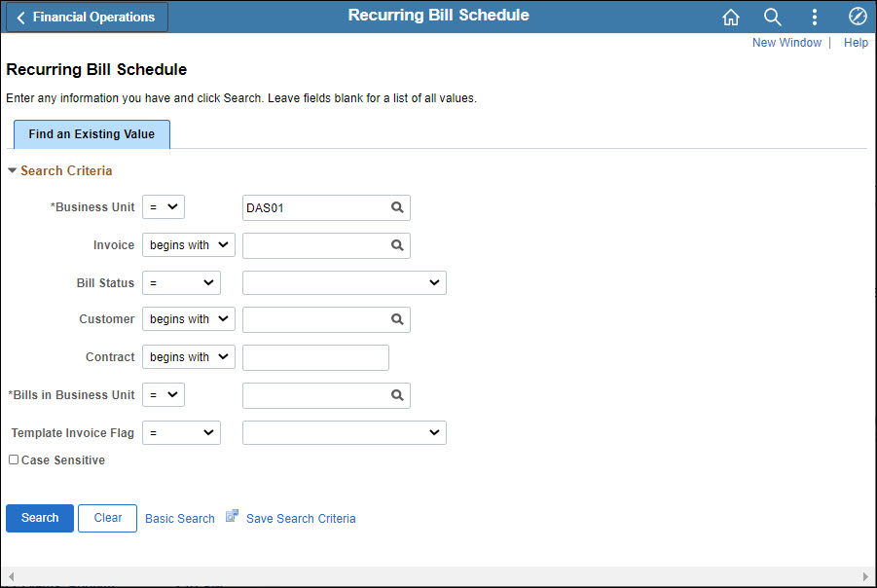Open the NavBar compass icon
877x588 pixels.
tap(858, 17)
